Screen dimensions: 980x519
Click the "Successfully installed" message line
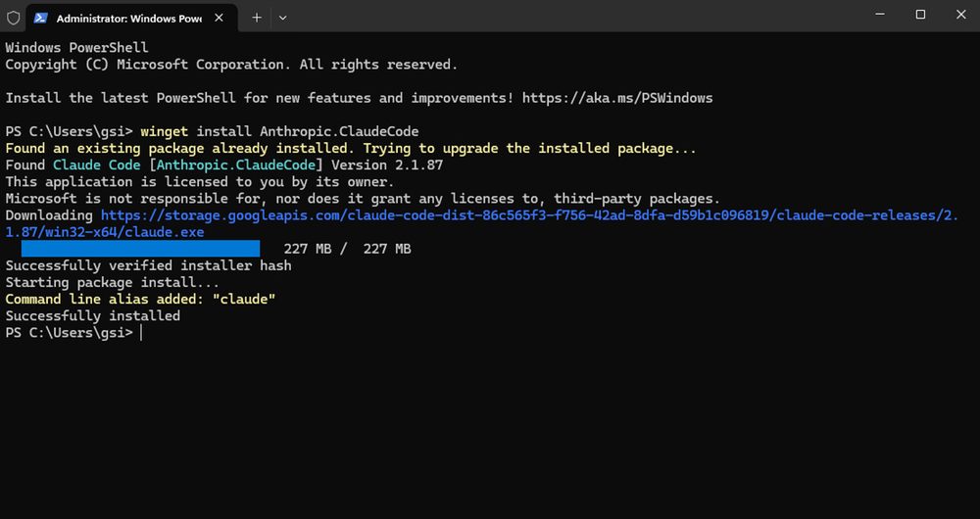coord(93,316)
